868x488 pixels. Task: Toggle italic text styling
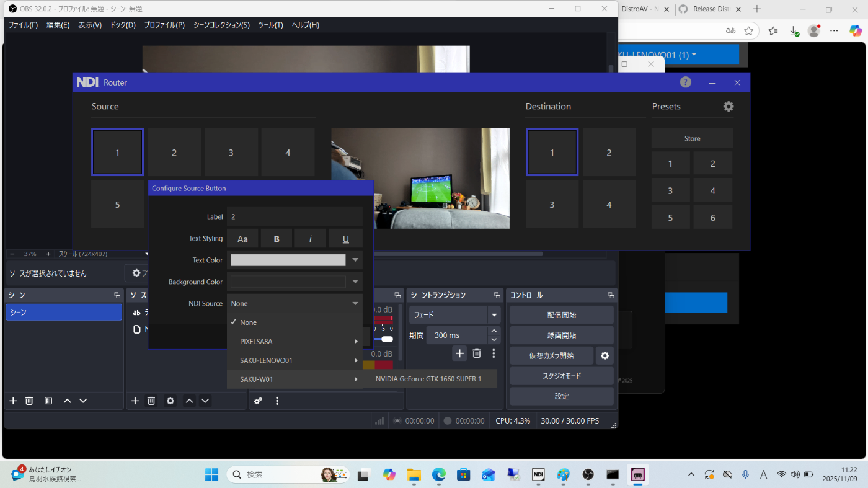click(311, 239)
